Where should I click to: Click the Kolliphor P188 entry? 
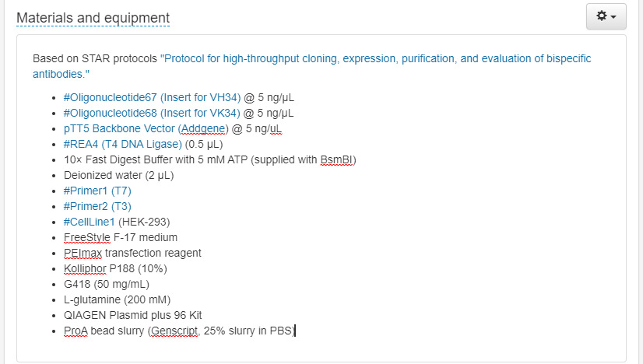pos(115,268)
